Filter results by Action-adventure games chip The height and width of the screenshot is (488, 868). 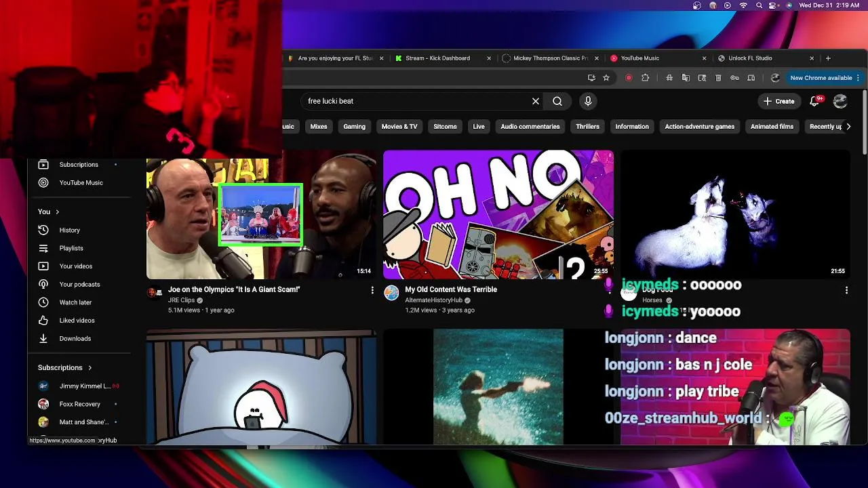click(700, 127)
